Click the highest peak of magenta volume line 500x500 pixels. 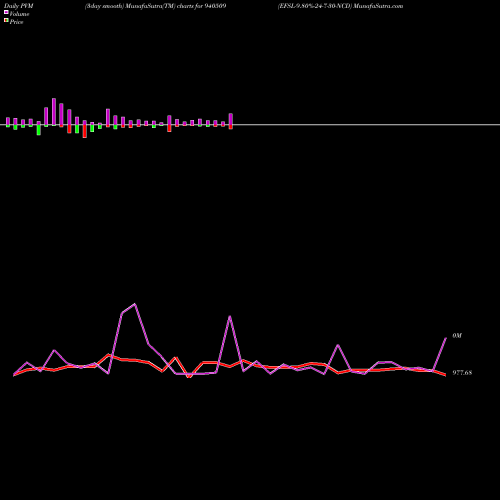[134, 304]
